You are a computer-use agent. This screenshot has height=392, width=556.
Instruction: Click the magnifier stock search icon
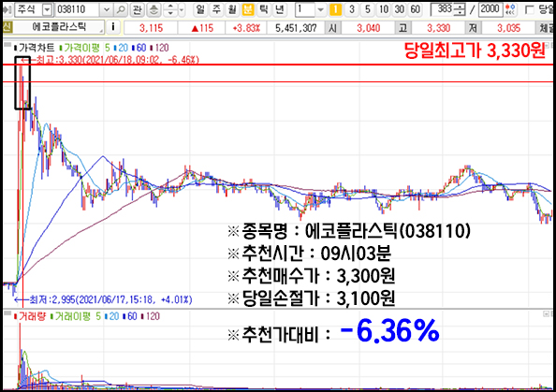click(121, 9)
